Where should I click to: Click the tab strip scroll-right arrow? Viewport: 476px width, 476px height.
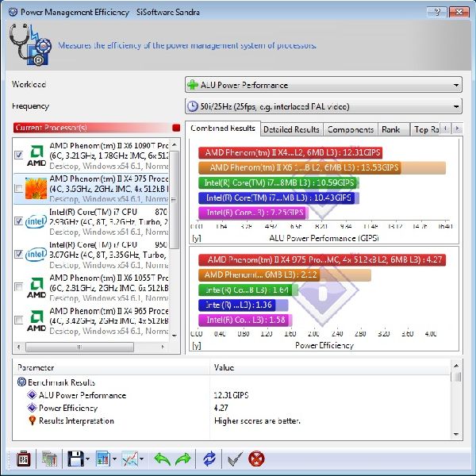click(457, 129)
